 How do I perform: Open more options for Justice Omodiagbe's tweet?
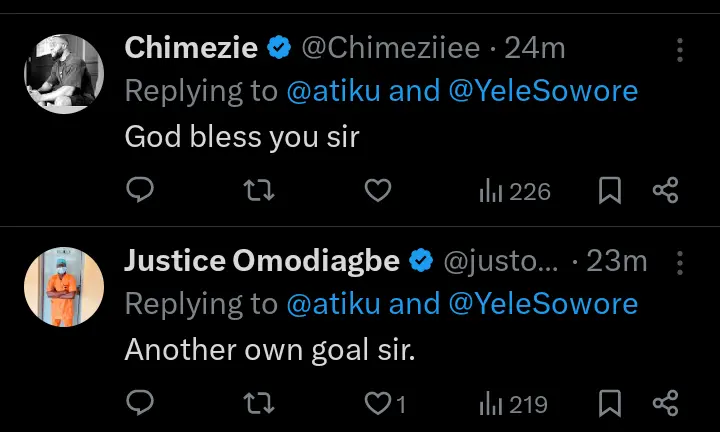pos(680,262)
